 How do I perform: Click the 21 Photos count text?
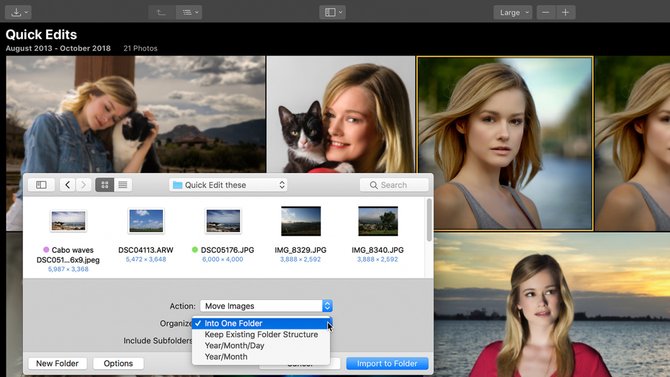[140, 48]
